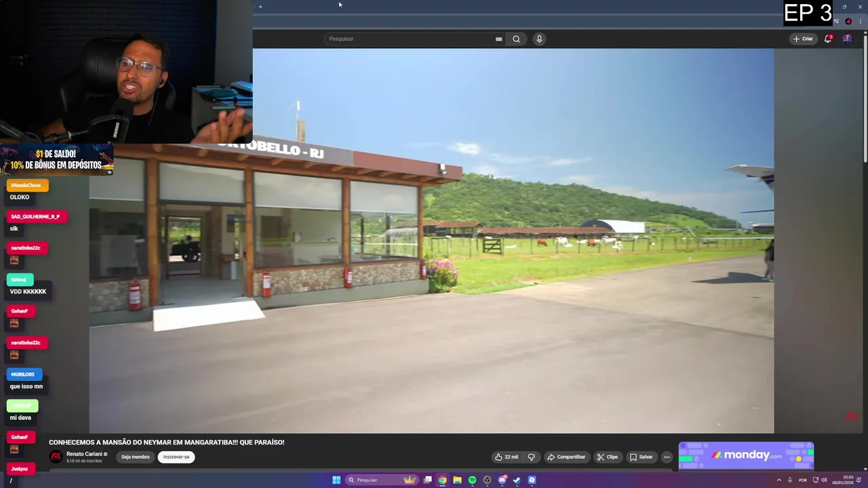Click the 'que isso mn' chat message
Screen dimensions: 868x488
pos(26,386)
